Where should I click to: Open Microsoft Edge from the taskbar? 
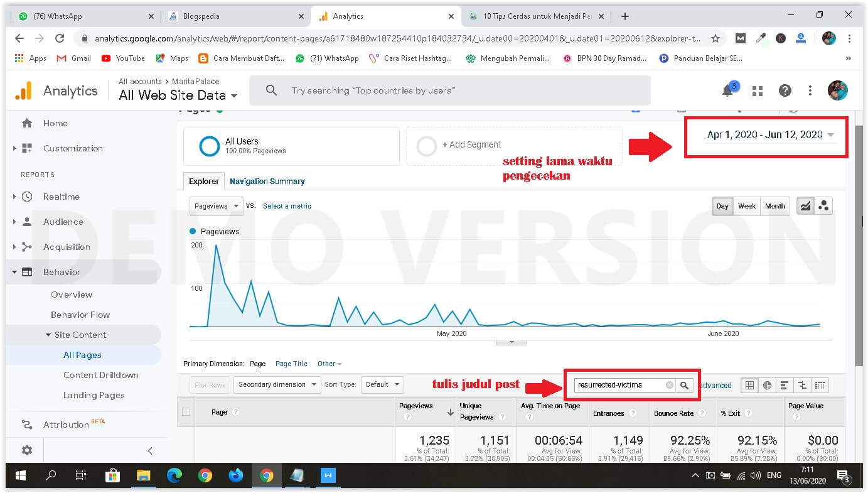point(174,475)
